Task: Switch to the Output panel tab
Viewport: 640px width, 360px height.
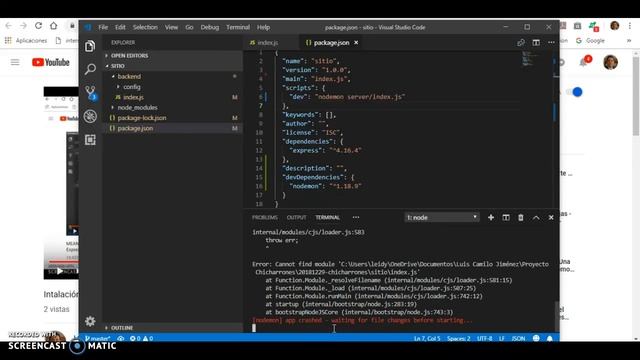Action: (296, 218)
